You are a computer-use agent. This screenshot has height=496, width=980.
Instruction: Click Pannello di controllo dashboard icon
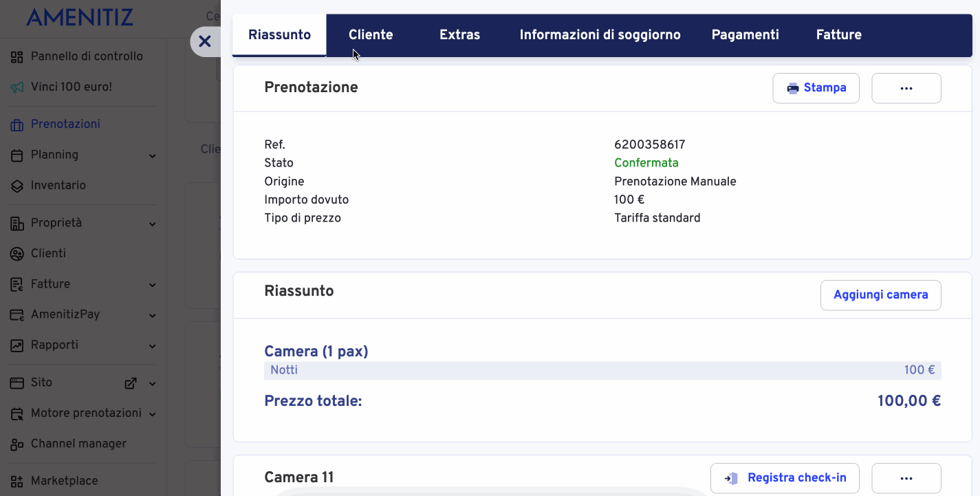click(17, 56)
